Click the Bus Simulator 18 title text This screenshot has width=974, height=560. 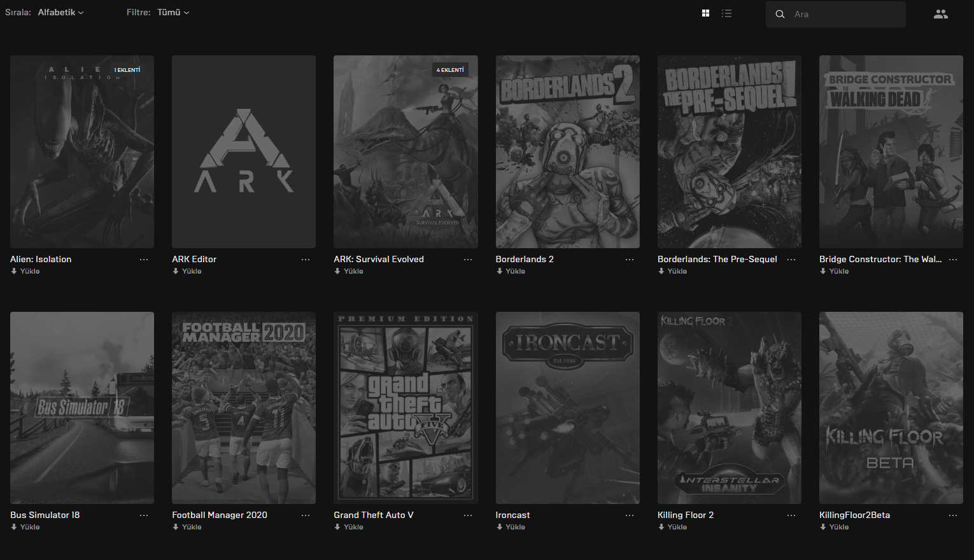(45, 515)
